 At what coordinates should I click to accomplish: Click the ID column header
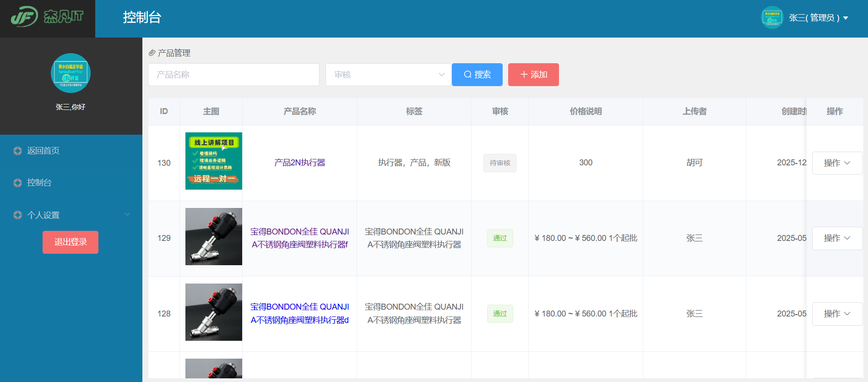click(164, 111)
